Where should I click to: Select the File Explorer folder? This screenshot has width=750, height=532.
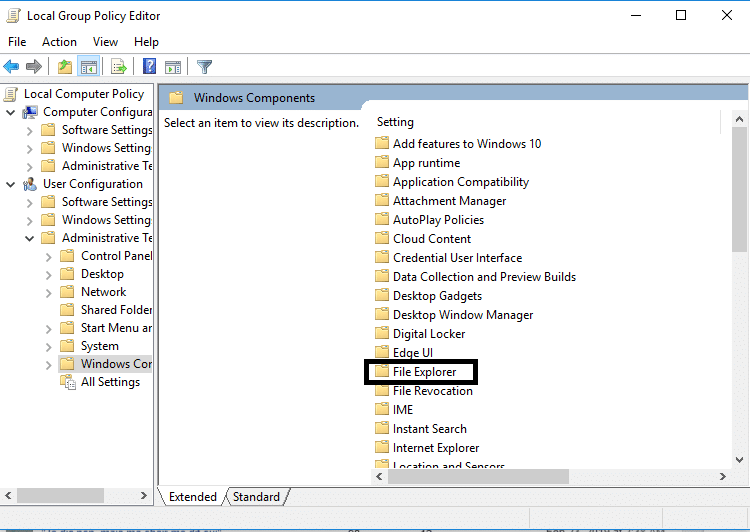coord(424,372)
